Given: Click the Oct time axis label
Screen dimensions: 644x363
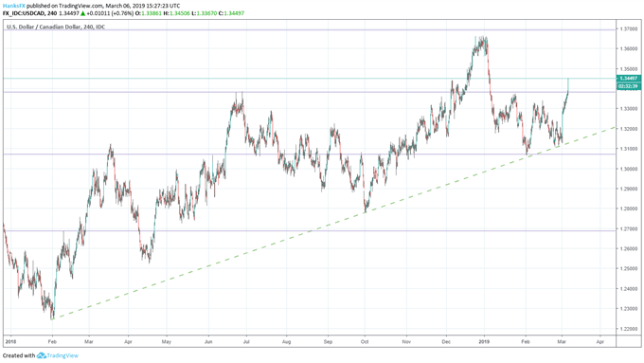Looking at the screenshot, I should coord(365,341).
